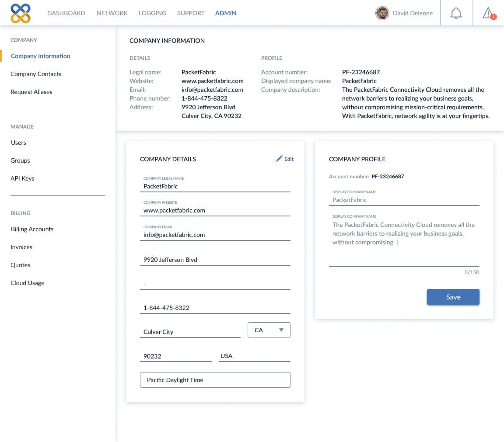Click the COMPANY INFORMATION page heading

coord(167,41)
